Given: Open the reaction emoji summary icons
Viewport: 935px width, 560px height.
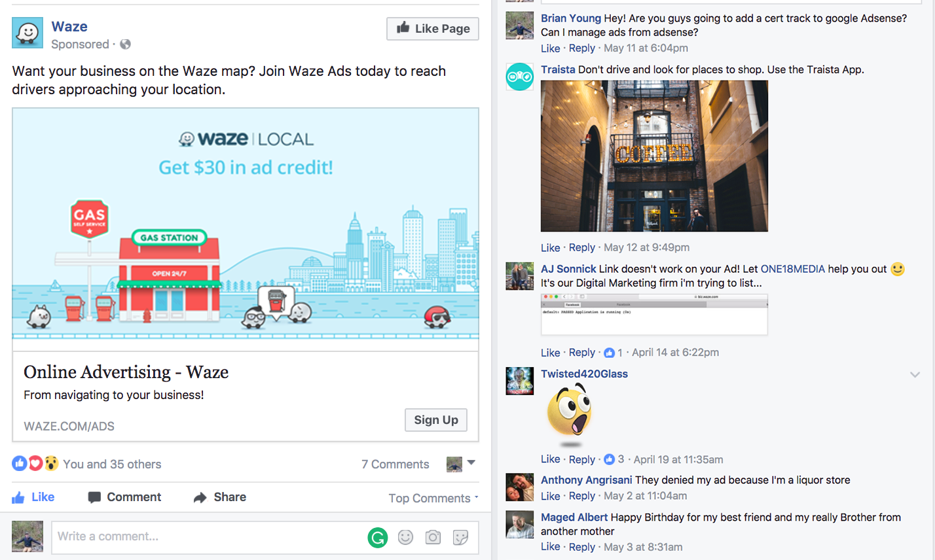Looking at the screenshot, I should coord(35,464).
